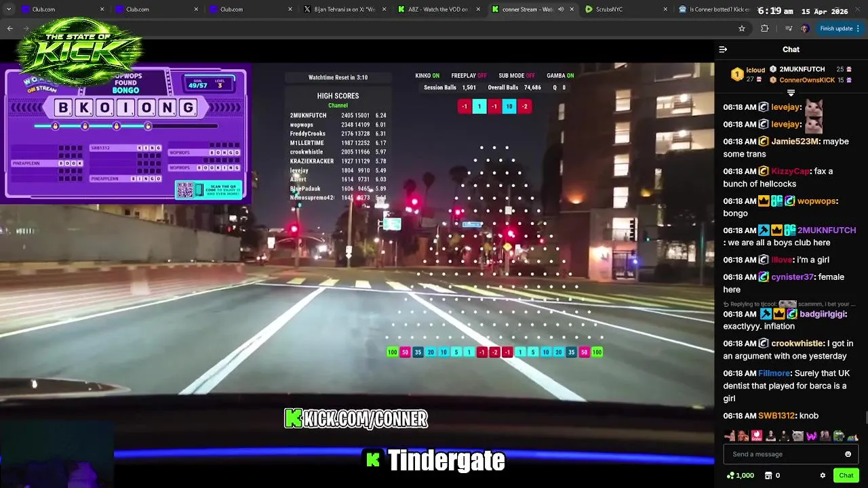Bookmark this page with star icon
Screen dimensions: 868x488
click(742, 28)
